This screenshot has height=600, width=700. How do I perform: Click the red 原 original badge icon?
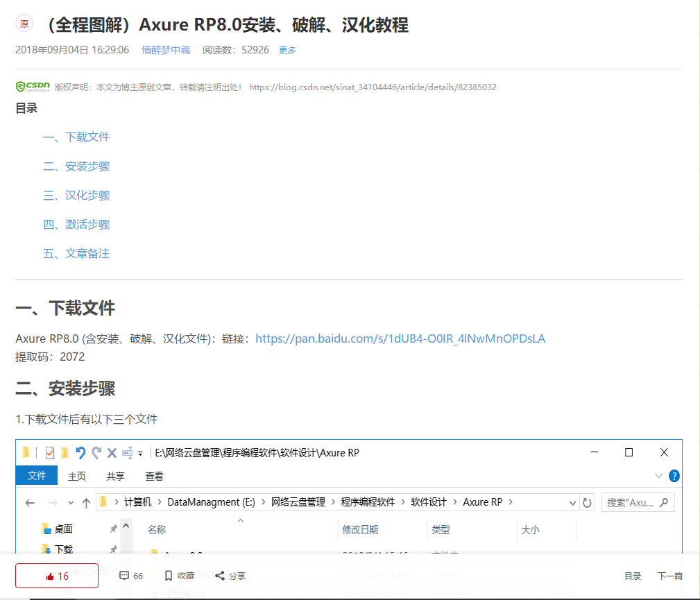point(24,23)
